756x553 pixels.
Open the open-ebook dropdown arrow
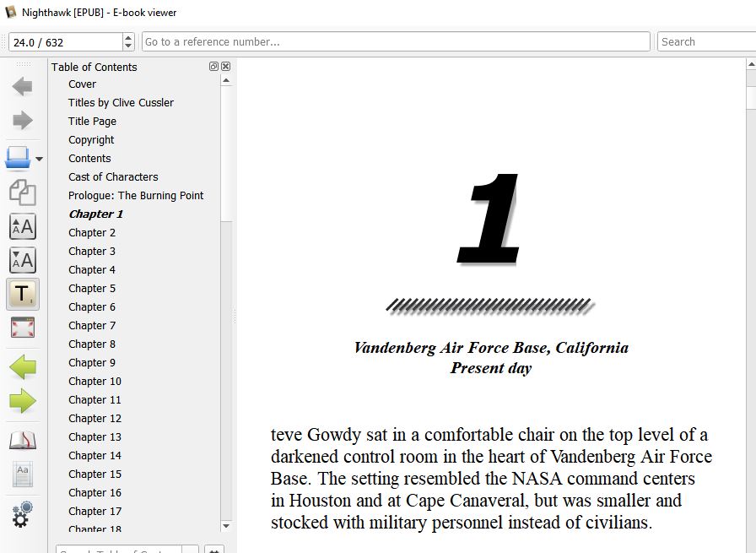tap(39, 159)
